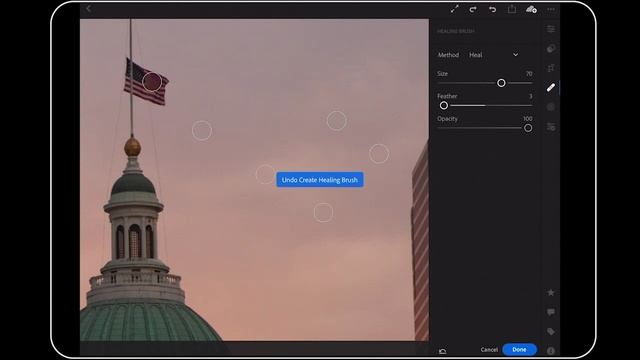This screenshot has height=360, width=640.
Task: Open the Method dropdown showing Heal
Action: (493, 55)
